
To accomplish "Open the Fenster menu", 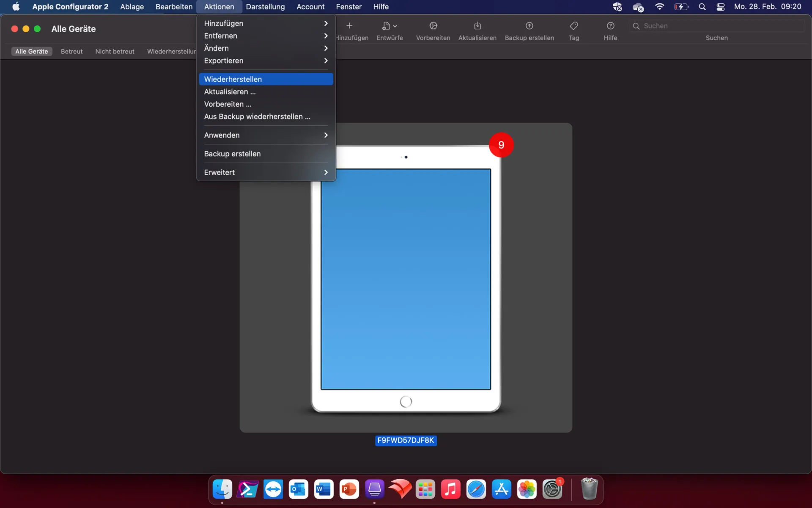I will (348, 7).
